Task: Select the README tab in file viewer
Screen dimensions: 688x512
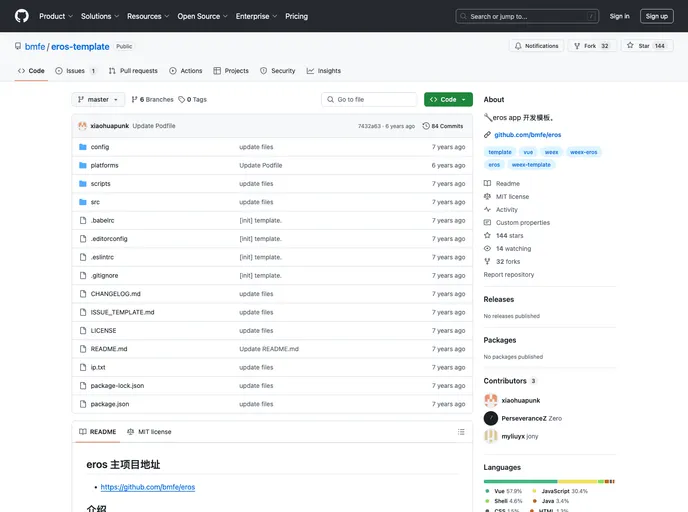Action: point(97,432)
